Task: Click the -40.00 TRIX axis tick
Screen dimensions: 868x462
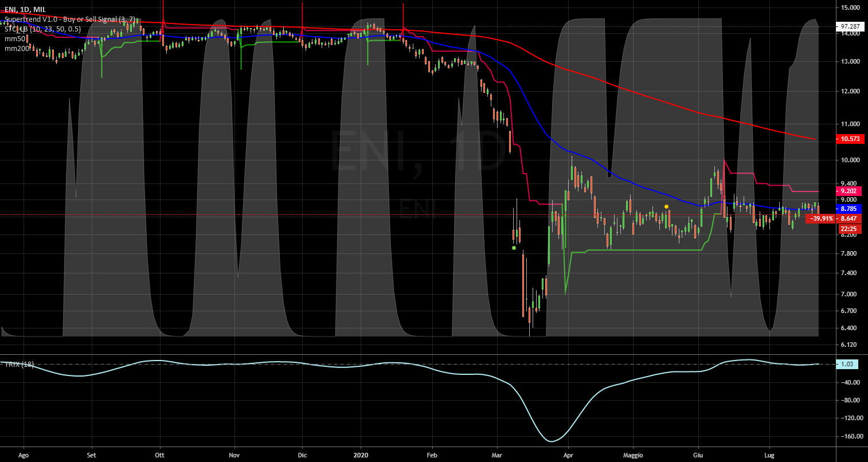Action: click(x=851, y=382)
